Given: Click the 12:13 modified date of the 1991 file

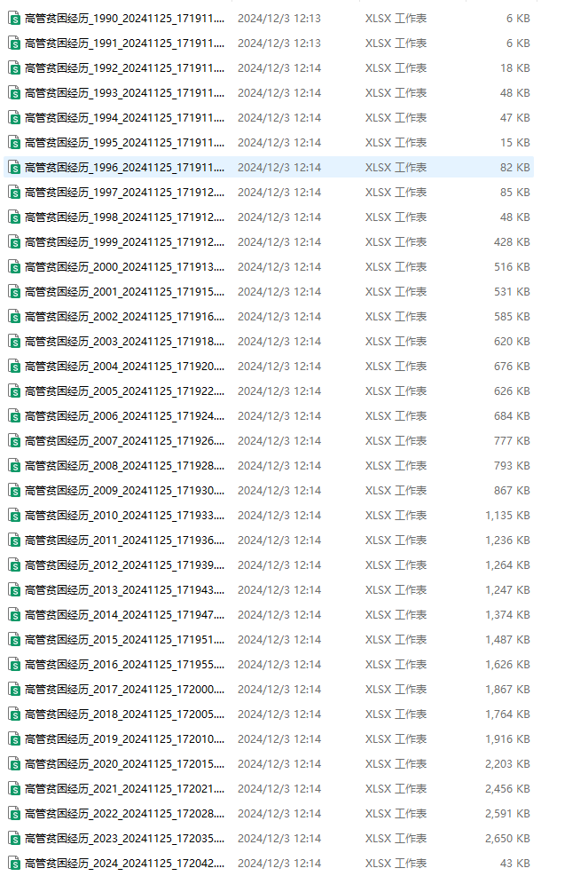Looking at the screenshot, I should [279, 43].
